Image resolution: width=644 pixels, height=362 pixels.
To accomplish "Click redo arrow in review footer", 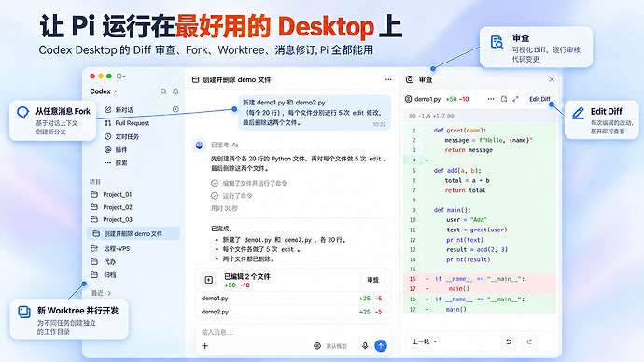I will (529, 341).
